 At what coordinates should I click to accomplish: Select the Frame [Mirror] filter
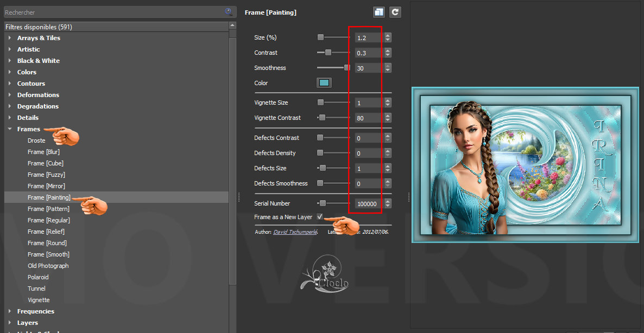click(x=46, y=186)
